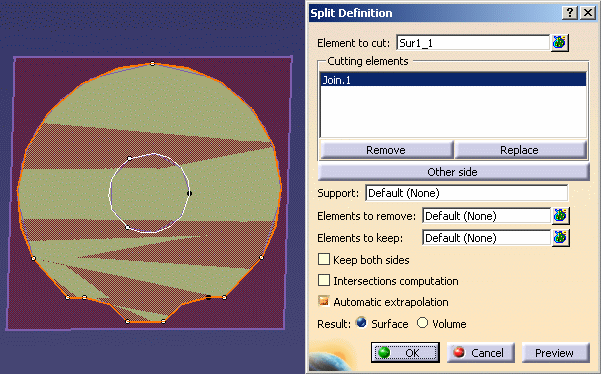Screen dimensions: 601x374
Task: Click the Other side button
Action: pos(453,172)
